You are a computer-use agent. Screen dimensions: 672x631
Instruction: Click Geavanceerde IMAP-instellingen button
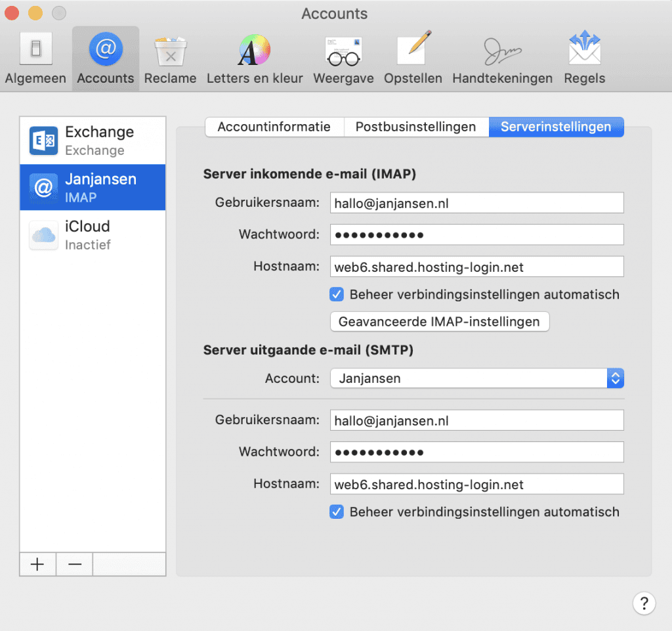[439, 322]
